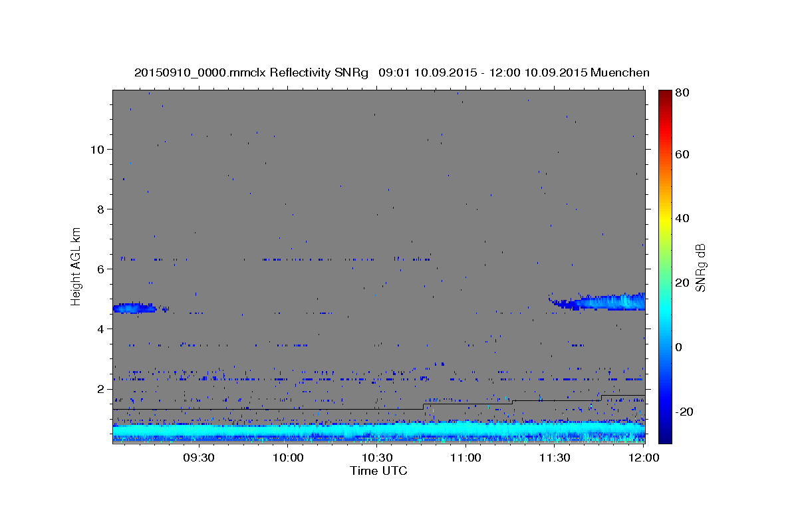Viewport: 798px width, 532px height.
Task: Click the 12:00 time tick label
Action: pyautogui.click(x=643, y=458)
